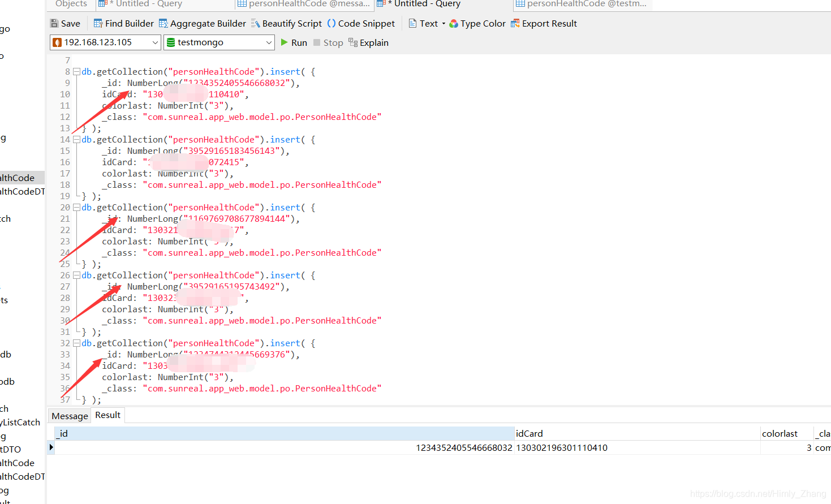Click the green Run play icon
The height and width of the screenshot is (504, 831).
click(x=284, y=42)
